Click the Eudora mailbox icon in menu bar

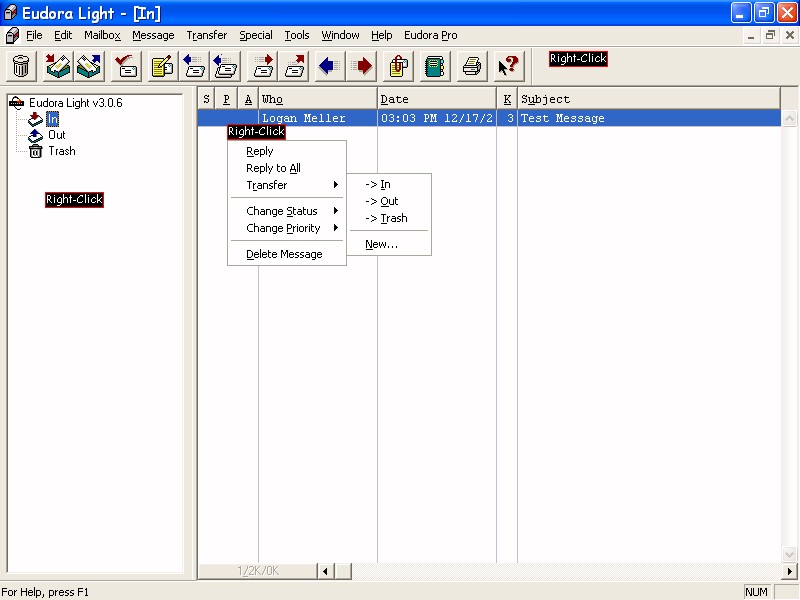12,35
